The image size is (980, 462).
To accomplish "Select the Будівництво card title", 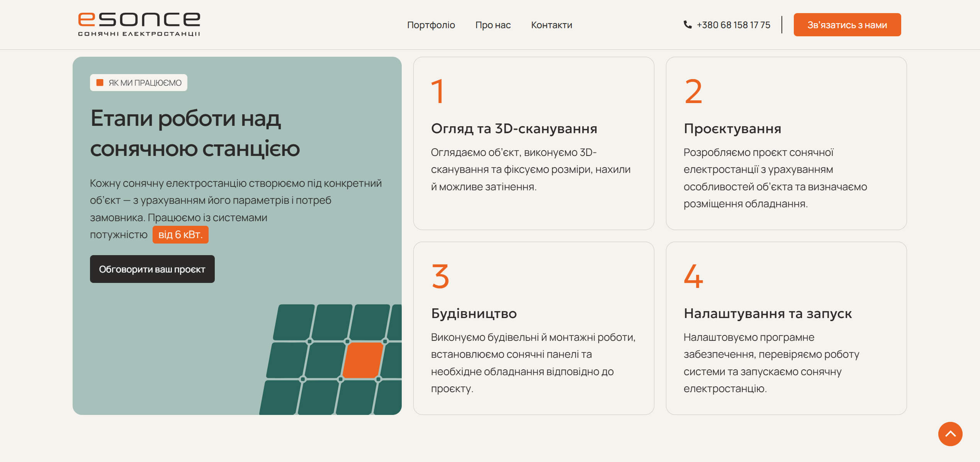I will [474, 313].
